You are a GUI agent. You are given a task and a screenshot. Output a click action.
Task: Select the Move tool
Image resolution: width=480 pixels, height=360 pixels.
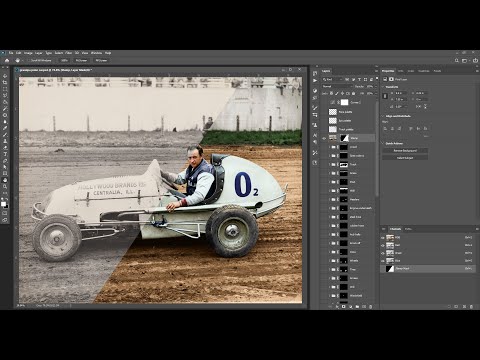pos(5,76)
